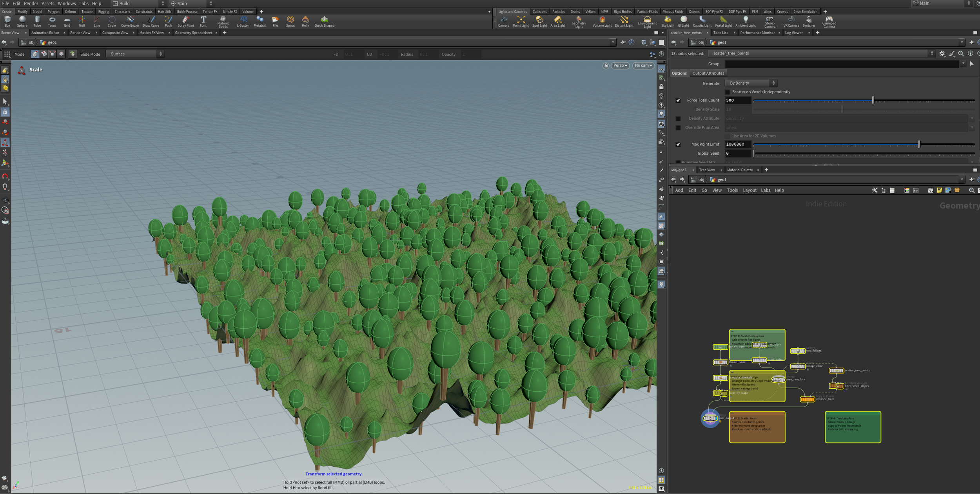Select the Spray Paint tool
This screenshot has width=980, height=494.
(185, 22)
